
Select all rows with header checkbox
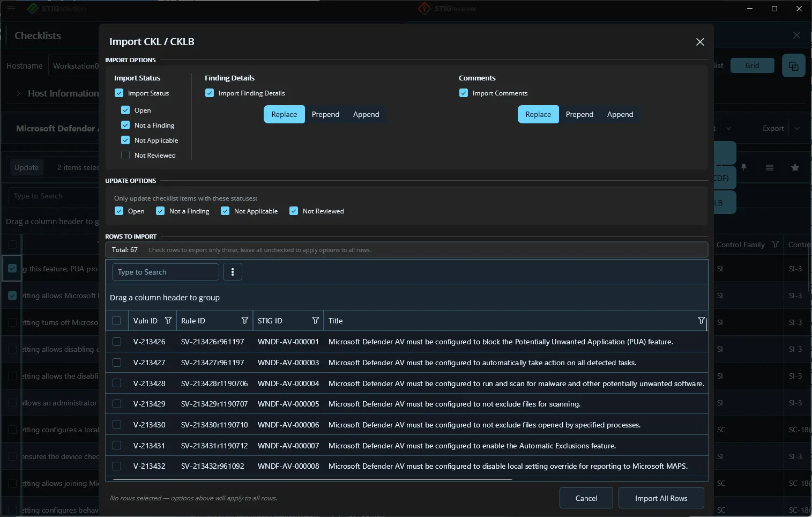[x=116, y=321]
